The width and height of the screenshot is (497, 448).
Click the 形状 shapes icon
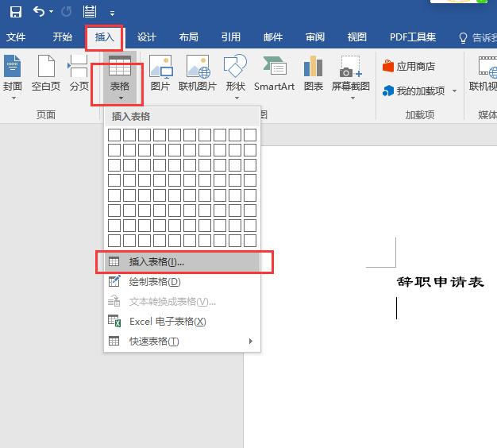pos(235,66)
